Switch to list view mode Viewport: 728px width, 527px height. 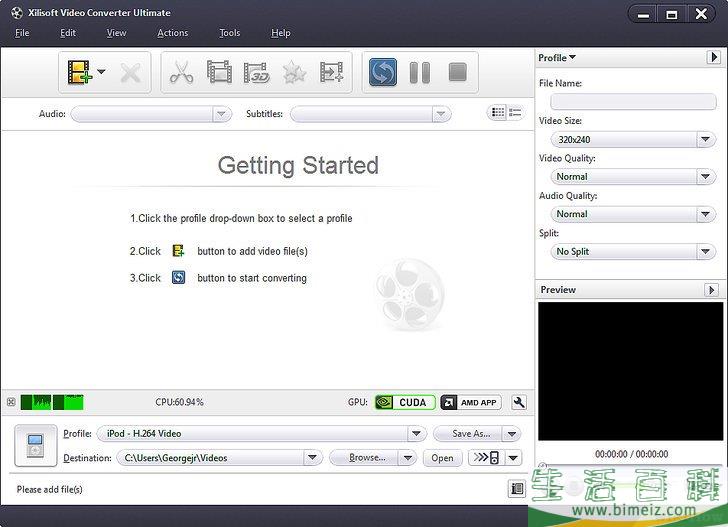(515, 112)
